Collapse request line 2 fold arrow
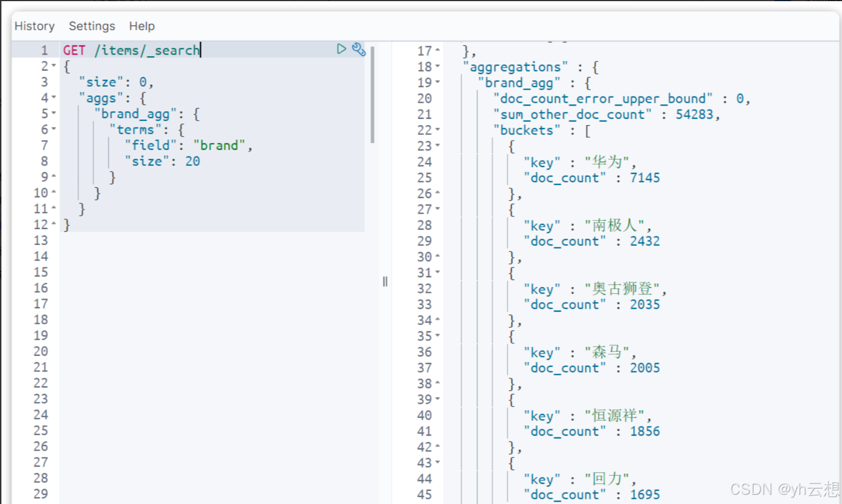The width and height of the screenshot is (842, 504). [x=54, y=66]
